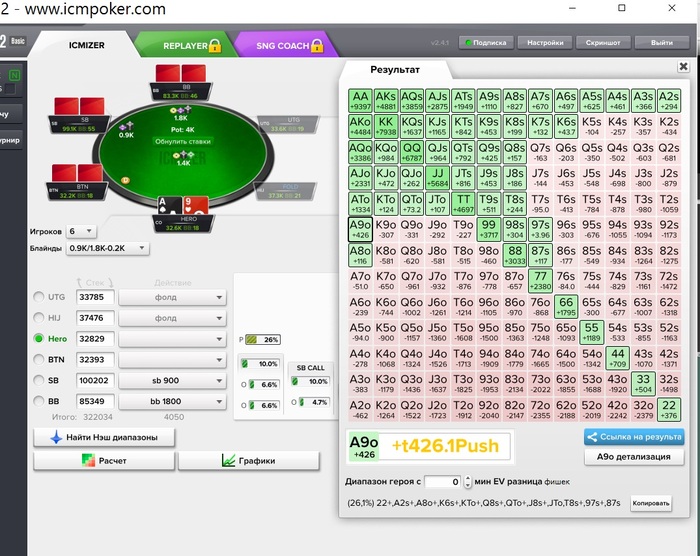Click the Hero stack field 32829

95,339
